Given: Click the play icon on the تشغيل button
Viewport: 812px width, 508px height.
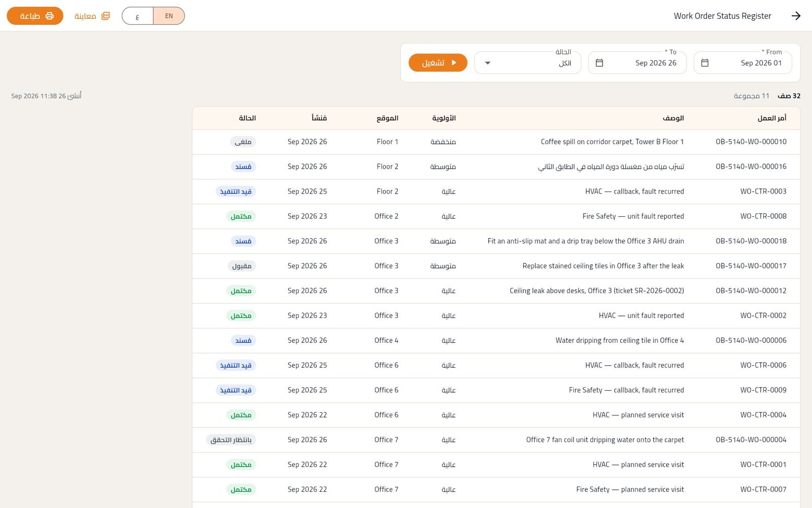Looking at the screenshot, I should tap(454, 62).
